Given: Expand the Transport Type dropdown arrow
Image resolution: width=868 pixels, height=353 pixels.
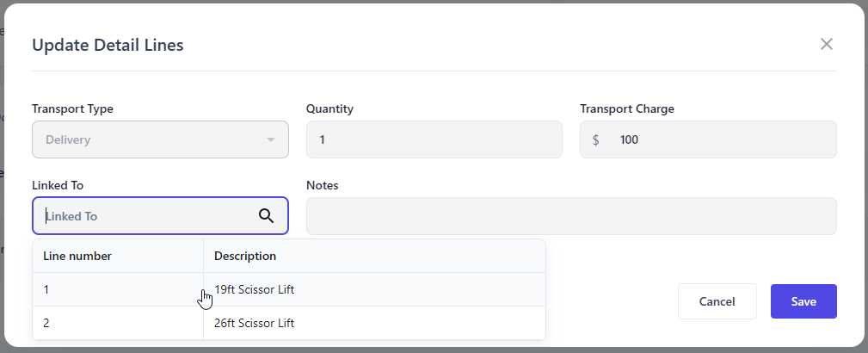Looking at the screenshot, I should [271, 139].
